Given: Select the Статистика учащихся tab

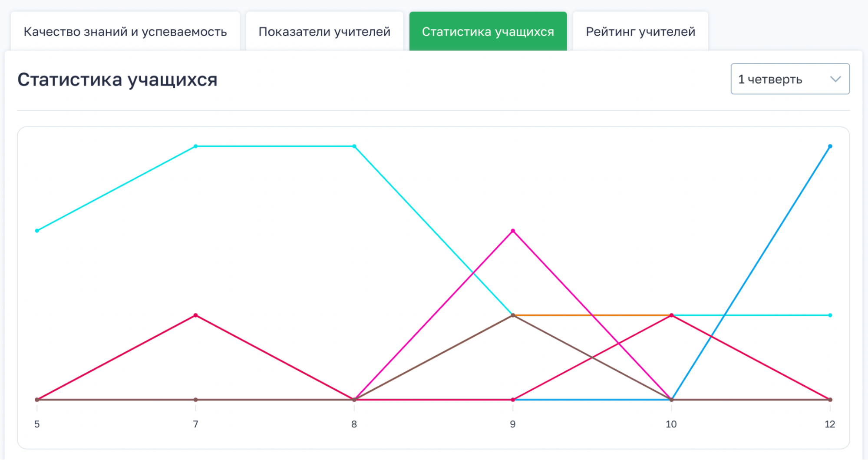Looking at the screenshot, I should (488, 32).
